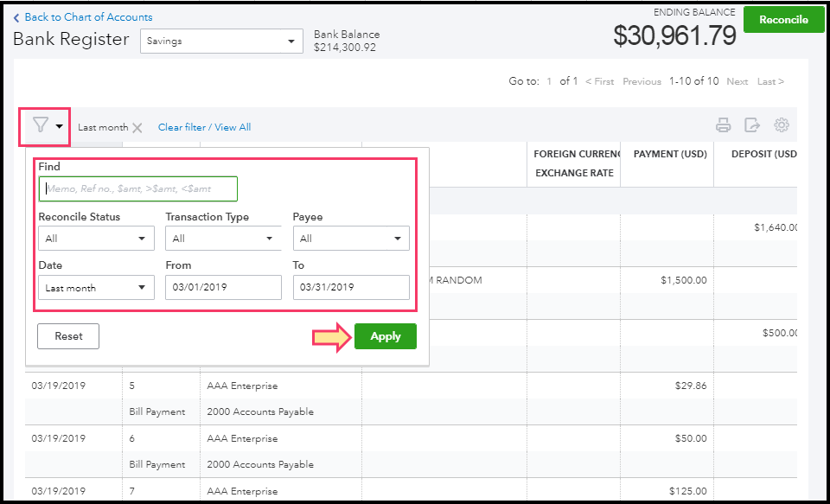Click the print register icon
Image resolution: width=830 pixels, height=504 pixels.
pos(724,125)
